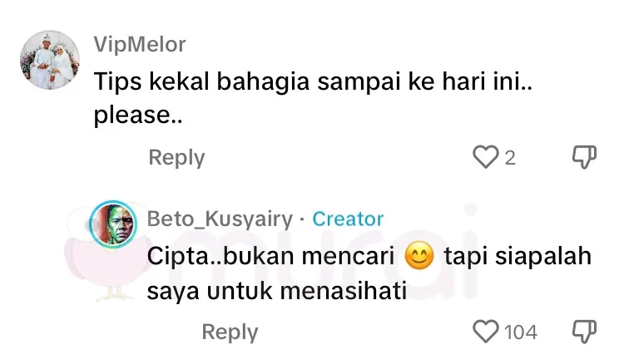The height and width of the screenshot is (364, 624).
Task: Open the Beto_Kusyairy username link
Action: coord(220,219)
